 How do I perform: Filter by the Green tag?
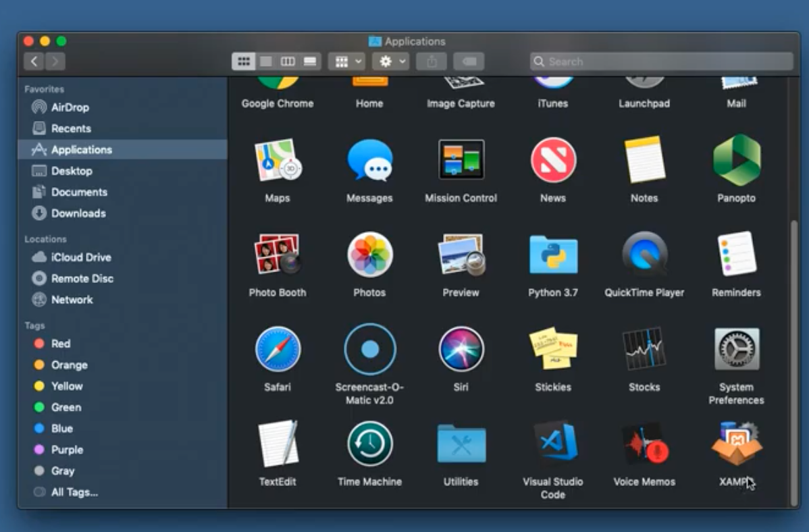tap(123, 407)
